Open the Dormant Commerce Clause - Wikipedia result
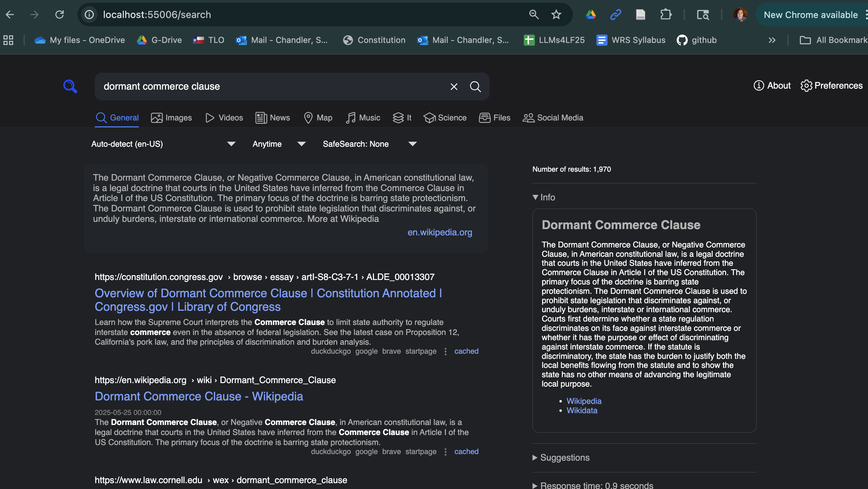The image size is (868, 489). pyautogui.click(x=199, y=396)
